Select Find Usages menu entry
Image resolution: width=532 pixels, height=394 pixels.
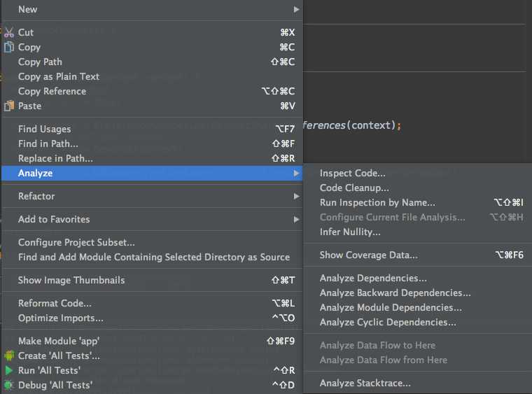pyautogui.click(x=45, y=129)
